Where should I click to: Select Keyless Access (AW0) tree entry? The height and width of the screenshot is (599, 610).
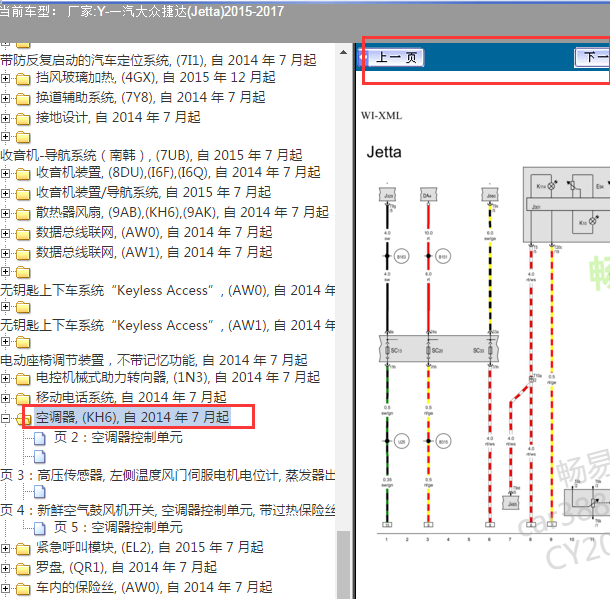(x=167, y=291)
